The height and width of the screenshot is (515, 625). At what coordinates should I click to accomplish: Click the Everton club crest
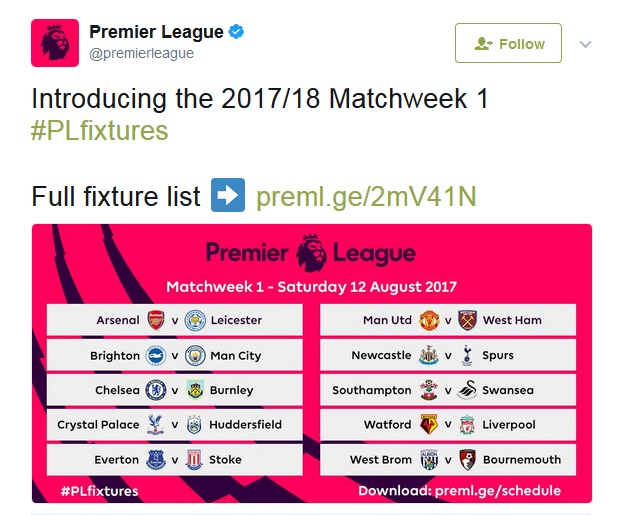(156, 460)
